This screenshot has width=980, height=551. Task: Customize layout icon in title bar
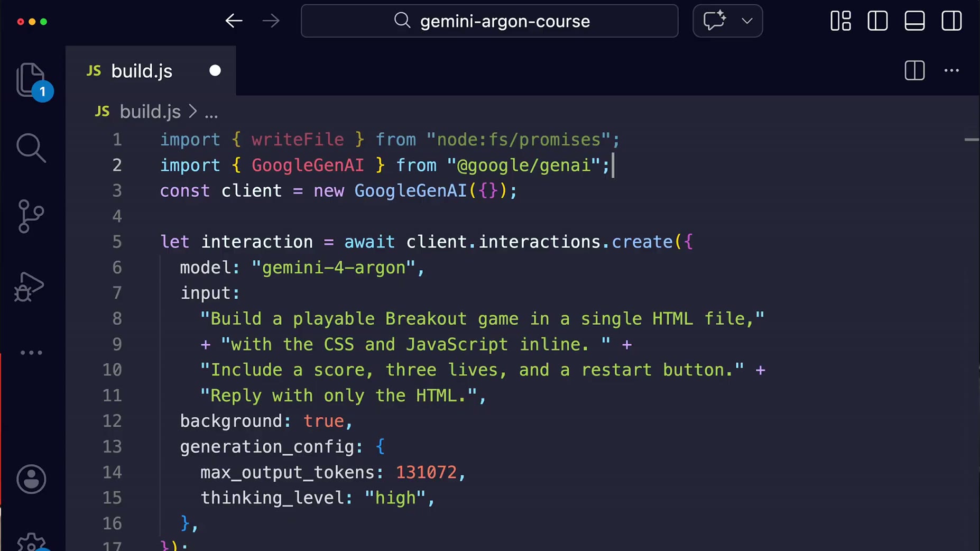pos(840,21)
